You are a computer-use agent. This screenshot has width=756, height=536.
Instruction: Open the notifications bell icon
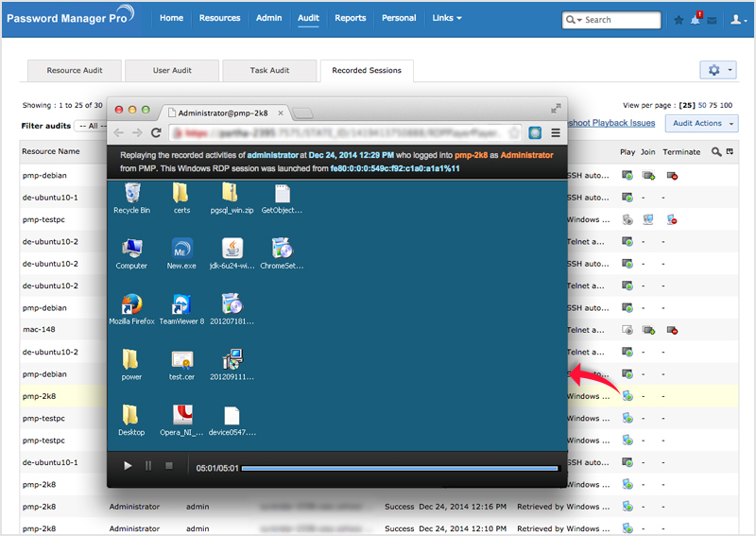coord(696,19)
